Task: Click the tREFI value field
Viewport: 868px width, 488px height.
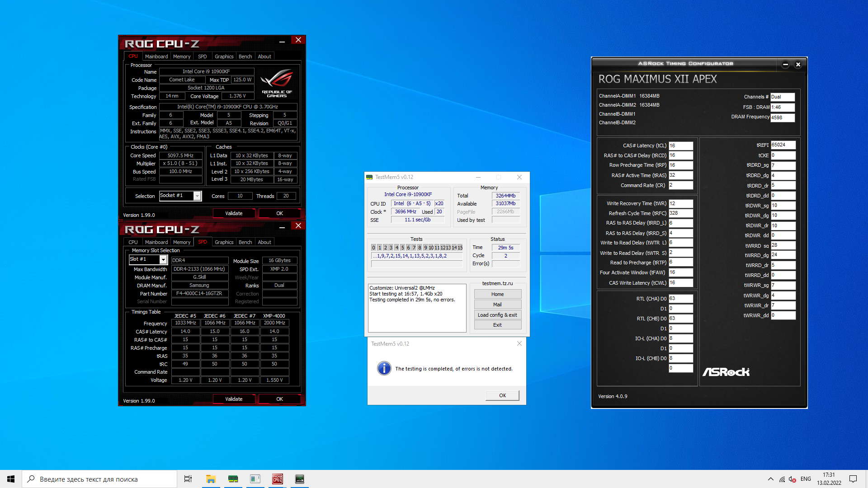Action: click(x=783, y=145)
